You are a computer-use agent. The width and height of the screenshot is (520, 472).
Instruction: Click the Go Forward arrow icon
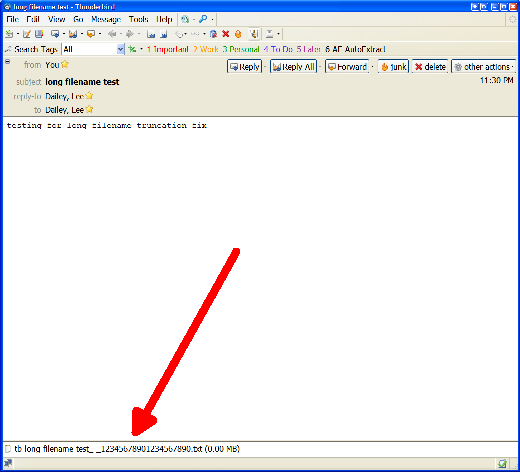130,34
